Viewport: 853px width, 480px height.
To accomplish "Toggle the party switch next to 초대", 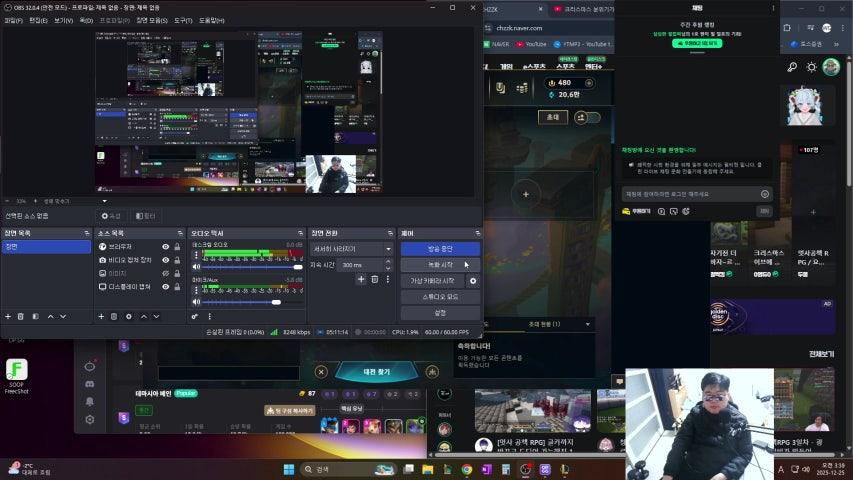I will coord(587,118).
